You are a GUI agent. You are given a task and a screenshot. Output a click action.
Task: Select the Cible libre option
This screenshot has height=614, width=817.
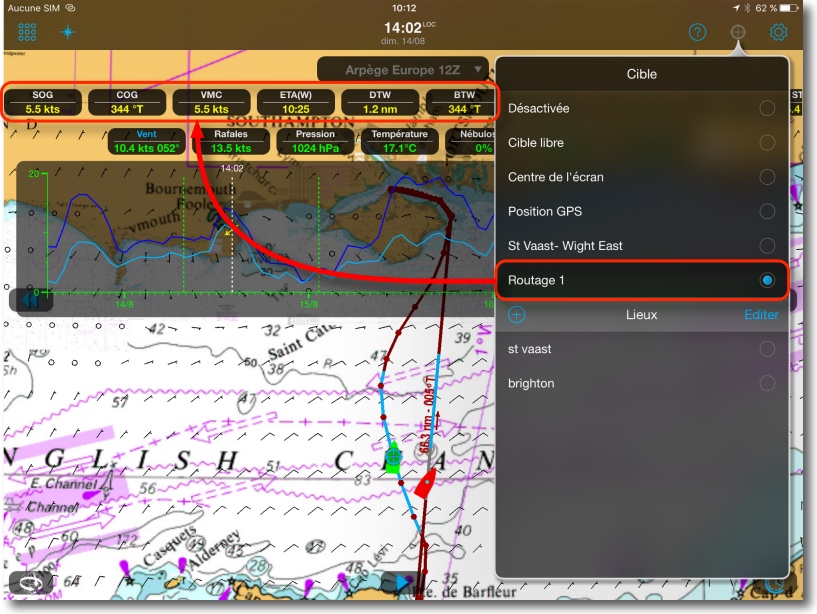click(641, 143)
